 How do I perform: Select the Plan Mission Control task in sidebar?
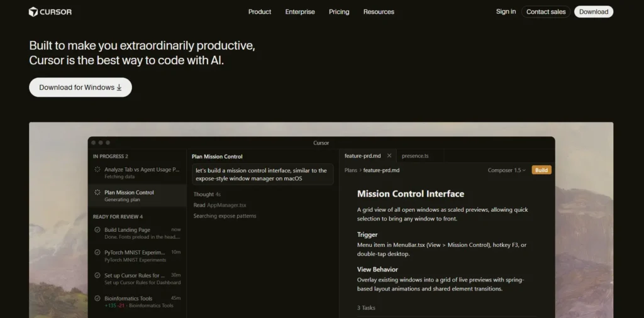(x=137, y=195)
